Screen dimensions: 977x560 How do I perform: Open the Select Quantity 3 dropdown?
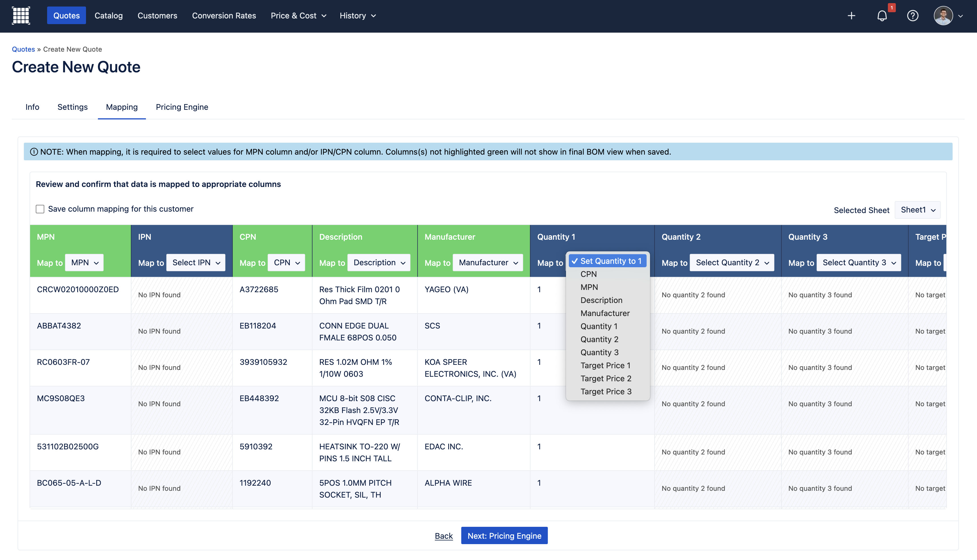pos(858,263)
